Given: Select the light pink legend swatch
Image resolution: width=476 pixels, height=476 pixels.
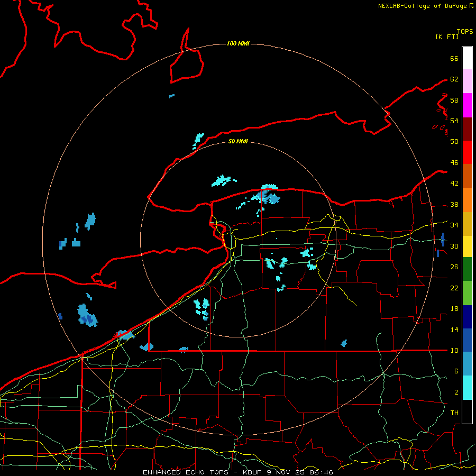Looking at the screenshot, I should 467,81.
